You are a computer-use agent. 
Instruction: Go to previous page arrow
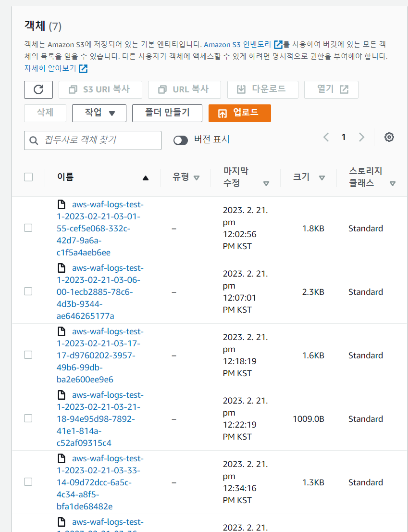pos(326,138)
